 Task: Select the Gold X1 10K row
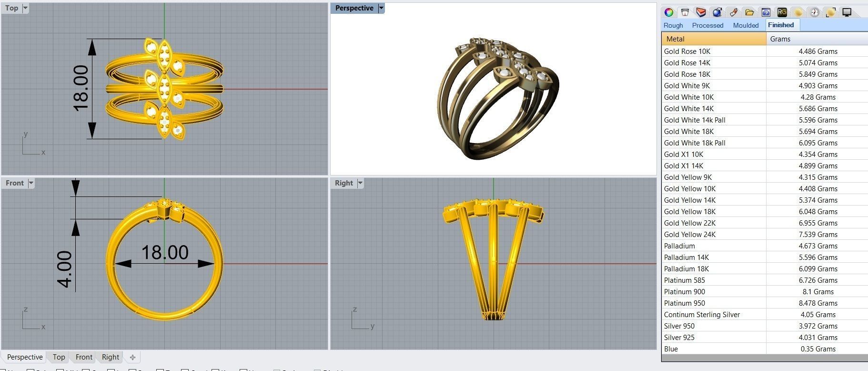[x=765, y=154]
